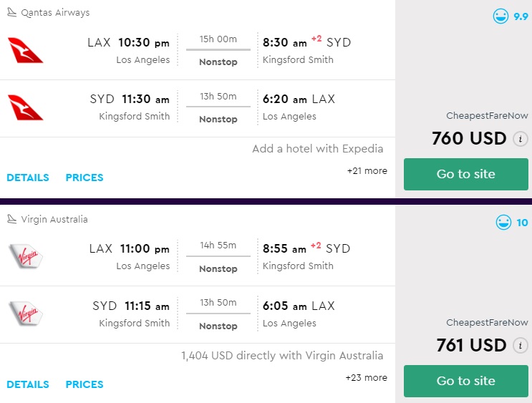Viewport: 532px width, 403px height.
Task: Select the 1,404 USD directly with Virgin Australia offer
Action: point(282,356)
